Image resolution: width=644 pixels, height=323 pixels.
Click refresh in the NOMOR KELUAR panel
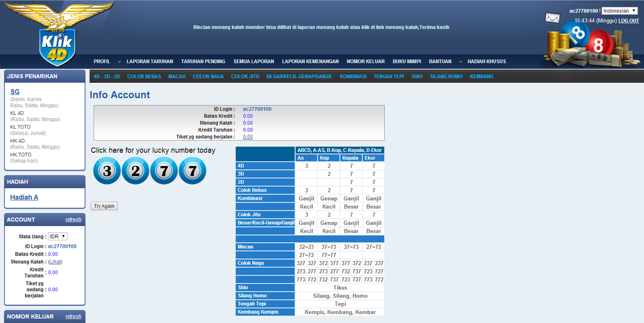[x=74, y=317]
